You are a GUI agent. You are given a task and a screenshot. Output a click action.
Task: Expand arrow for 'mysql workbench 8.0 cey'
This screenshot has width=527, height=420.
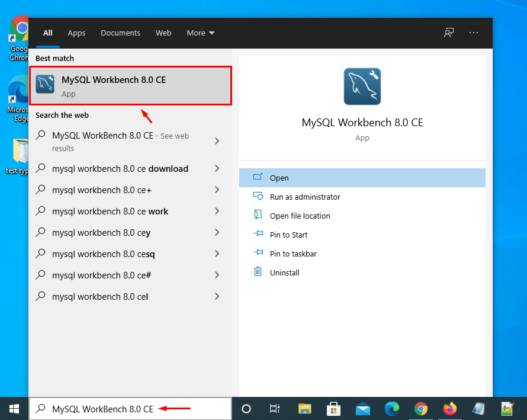pyautogui.click(x=217, y=233)
